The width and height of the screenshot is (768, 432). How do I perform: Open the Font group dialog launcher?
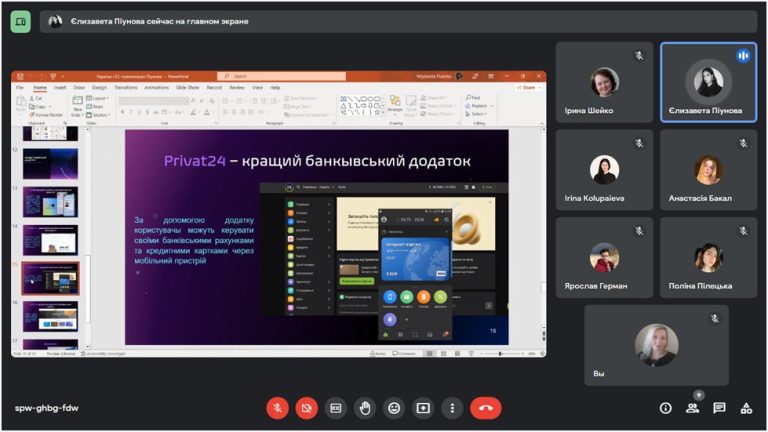tap(216, 123)
